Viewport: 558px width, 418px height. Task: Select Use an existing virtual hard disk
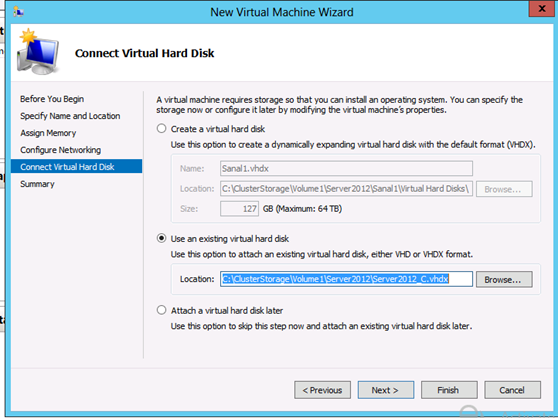(162, 238)
